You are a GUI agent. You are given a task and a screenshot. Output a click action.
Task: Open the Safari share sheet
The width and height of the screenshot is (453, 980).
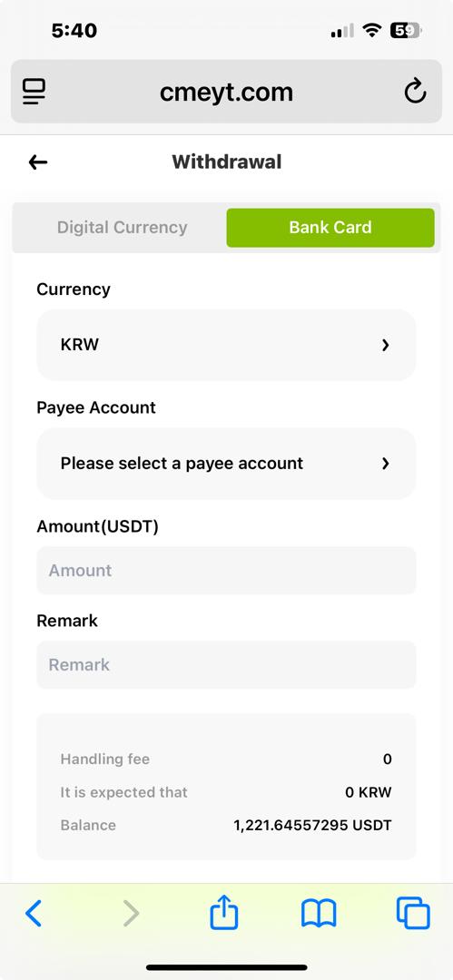coord(223,912)
